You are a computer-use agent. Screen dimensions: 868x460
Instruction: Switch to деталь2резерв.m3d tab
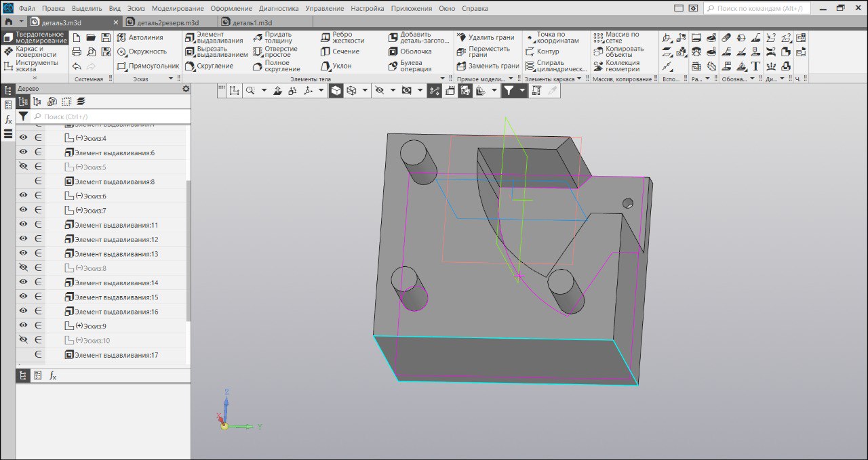[x=167, y=22]
